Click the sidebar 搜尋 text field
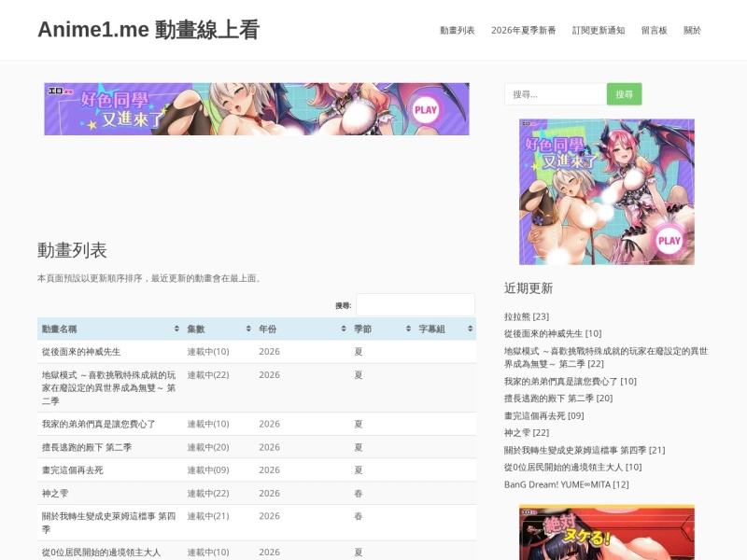The width and height of the screenshot is (747, 560). (556, 94)
